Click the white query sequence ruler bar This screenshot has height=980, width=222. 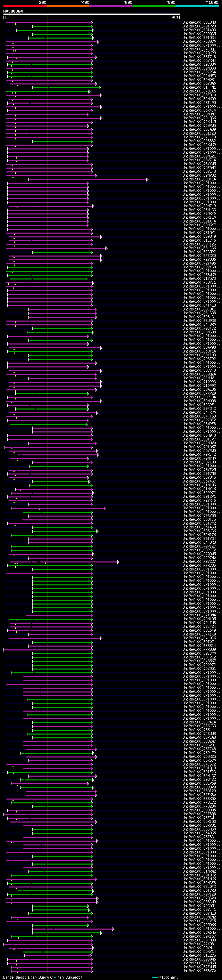pyautogui.click(x=92, y=15)
